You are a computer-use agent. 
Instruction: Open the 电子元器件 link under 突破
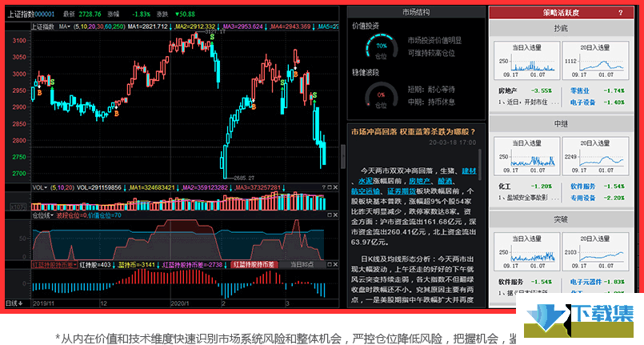click(586, 282)
